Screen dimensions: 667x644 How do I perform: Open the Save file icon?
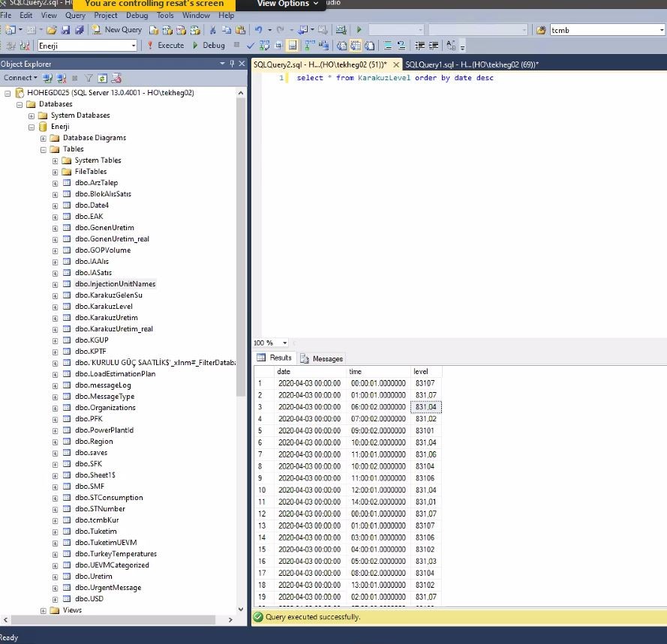65,30
